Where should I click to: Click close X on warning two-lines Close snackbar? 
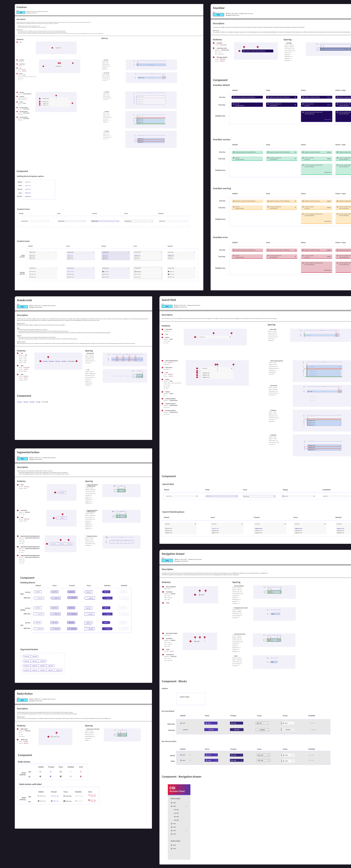tap(295, 207)
